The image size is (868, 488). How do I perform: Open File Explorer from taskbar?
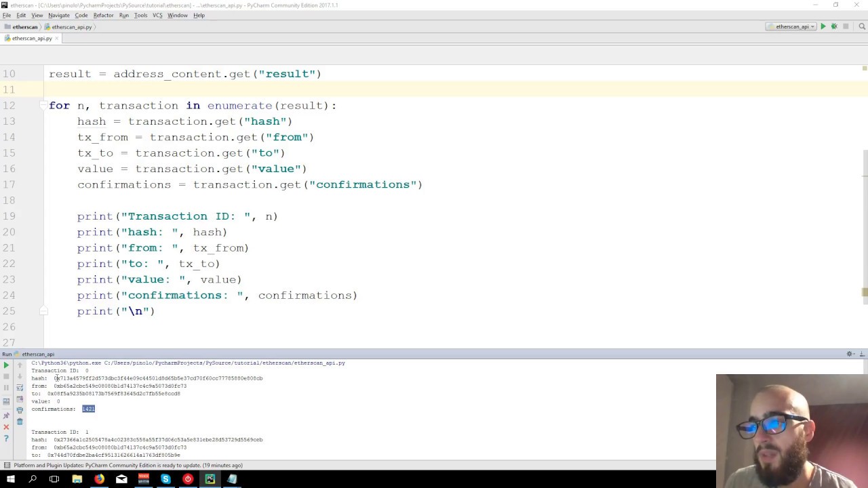[77, 479]
